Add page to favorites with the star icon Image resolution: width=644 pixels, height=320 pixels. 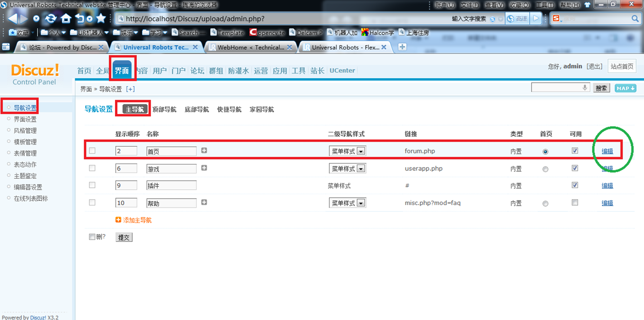[101, 18]
